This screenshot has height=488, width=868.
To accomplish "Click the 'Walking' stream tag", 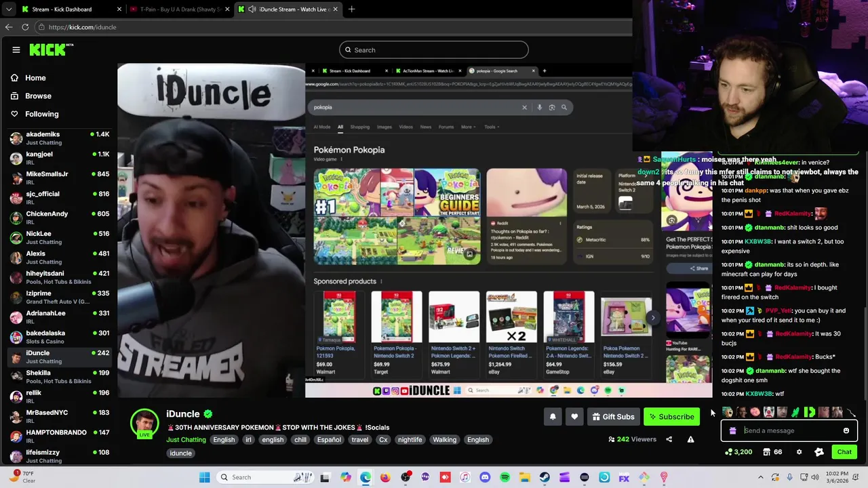I will click(x=445, y=440).
